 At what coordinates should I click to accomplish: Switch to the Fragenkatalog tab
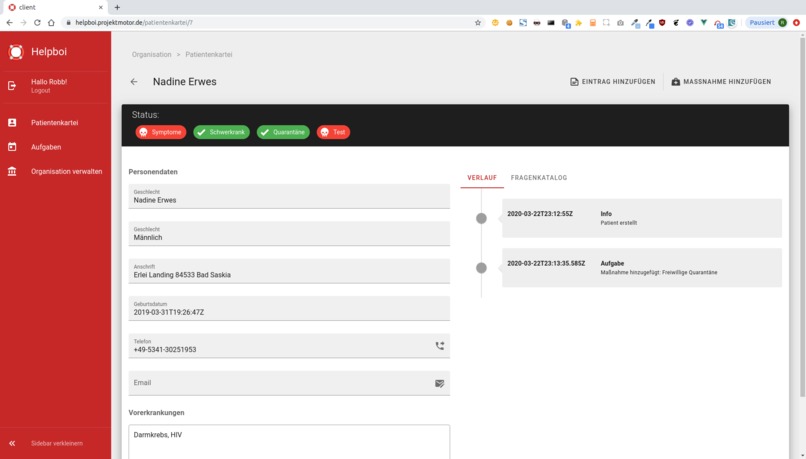click(x=539, y=178)
